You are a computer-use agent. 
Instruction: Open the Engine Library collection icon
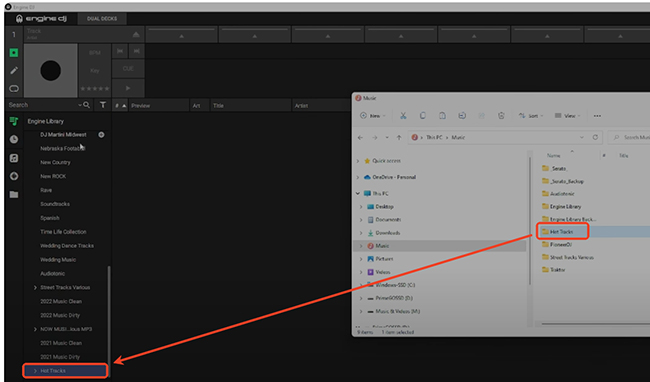pyautogui.click(x=14, y=121)
